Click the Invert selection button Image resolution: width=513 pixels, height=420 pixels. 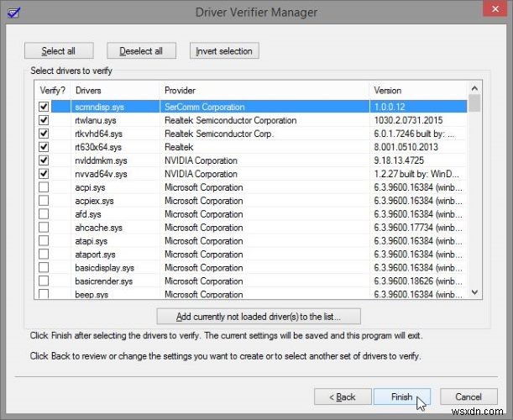click(224, 50)
